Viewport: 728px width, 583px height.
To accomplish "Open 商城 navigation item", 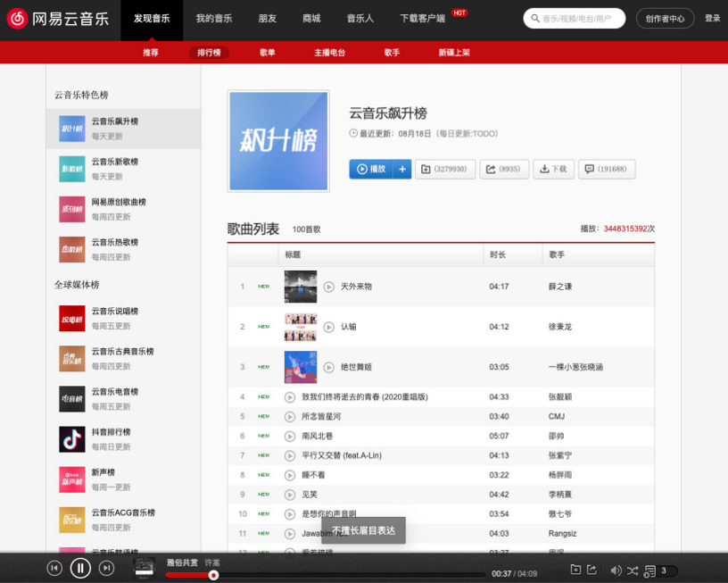I will pyautogui.click(x=311, y=19).
